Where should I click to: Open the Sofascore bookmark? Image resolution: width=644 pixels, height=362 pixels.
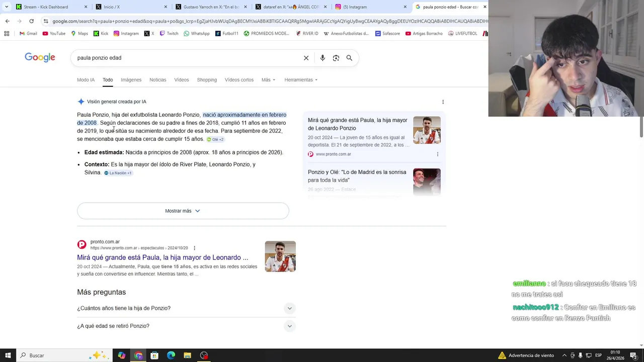coord(387,34)
